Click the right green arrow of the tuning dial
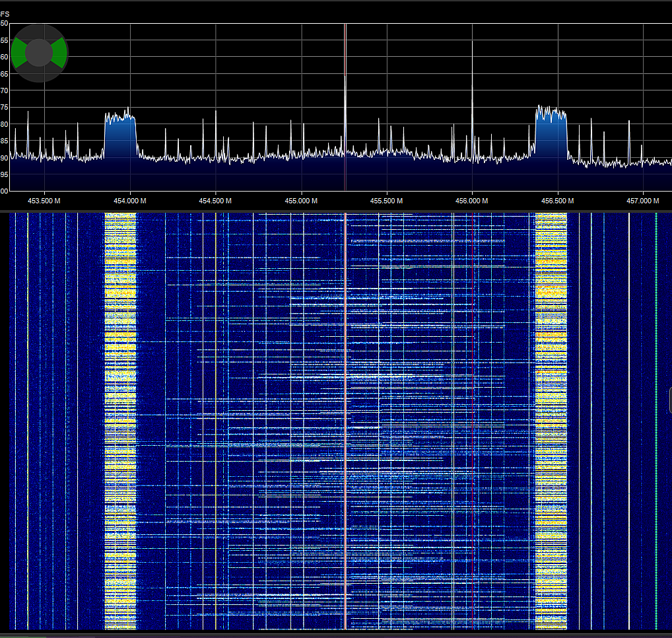Viewport: 672px width, 638px height. click(59, 53)
